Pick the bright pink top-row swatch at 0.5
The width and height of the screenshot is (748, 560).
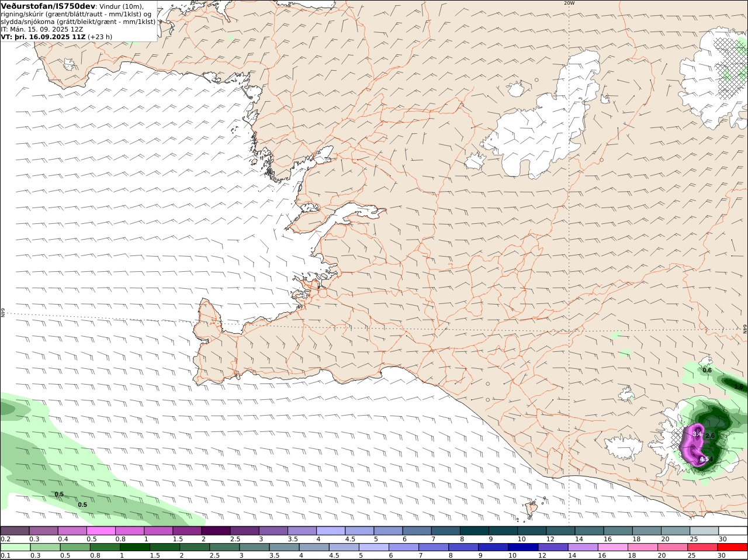[x=101, y=530]
